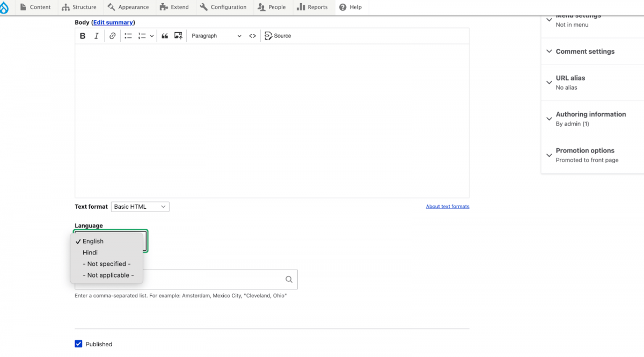
Task: Toggle bold formatting in editor
Action: [x=83, y=36]
